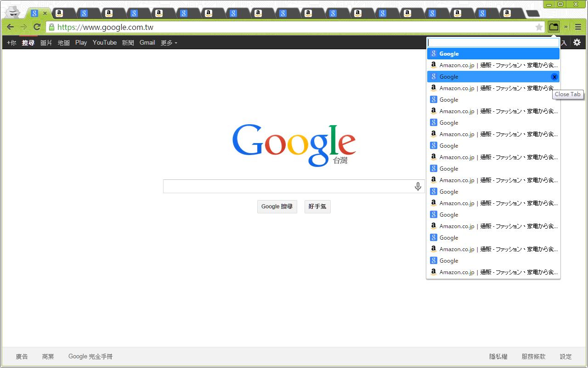The width and height of the screenshot is (588, 368).
Task: Open the Chrome hamburger menu
Action: (x=578, y=27)
